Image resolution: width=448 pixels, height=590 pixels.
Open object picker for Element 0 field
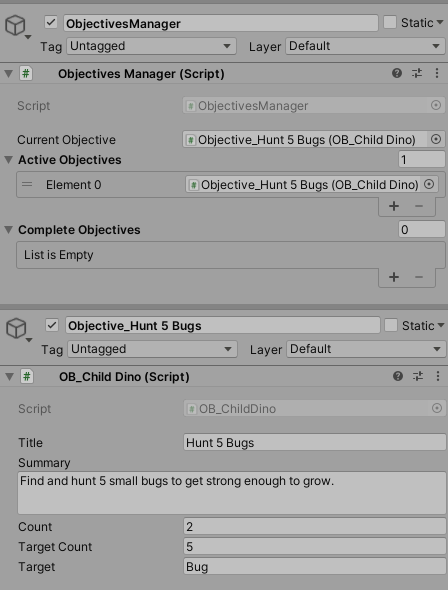[429, 184]
